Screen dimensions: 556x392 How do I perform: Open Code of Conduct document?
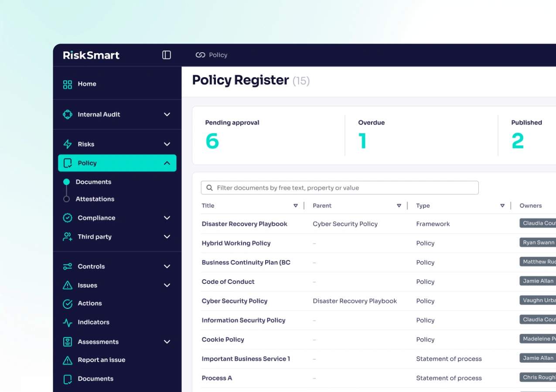228,282
